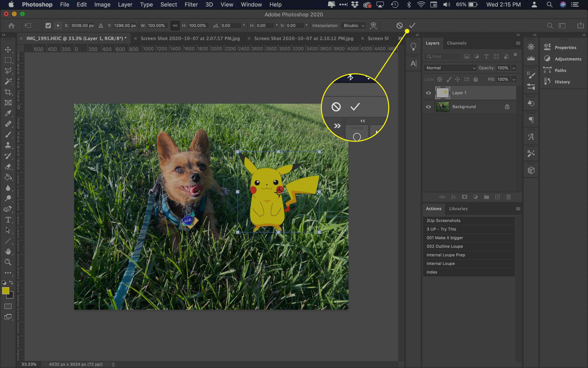Select the Polygonal Lasso tool
588x368 pixels.
pos(8,71)
